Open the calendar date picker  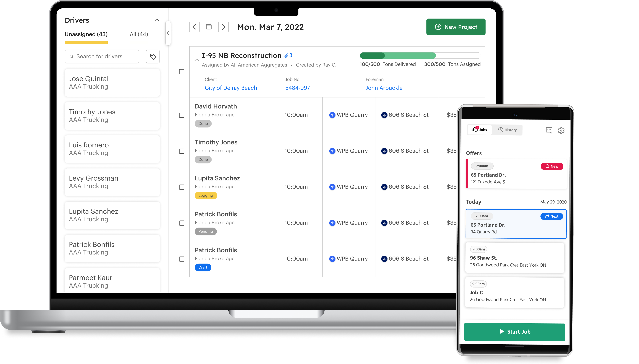coord(209,27)
